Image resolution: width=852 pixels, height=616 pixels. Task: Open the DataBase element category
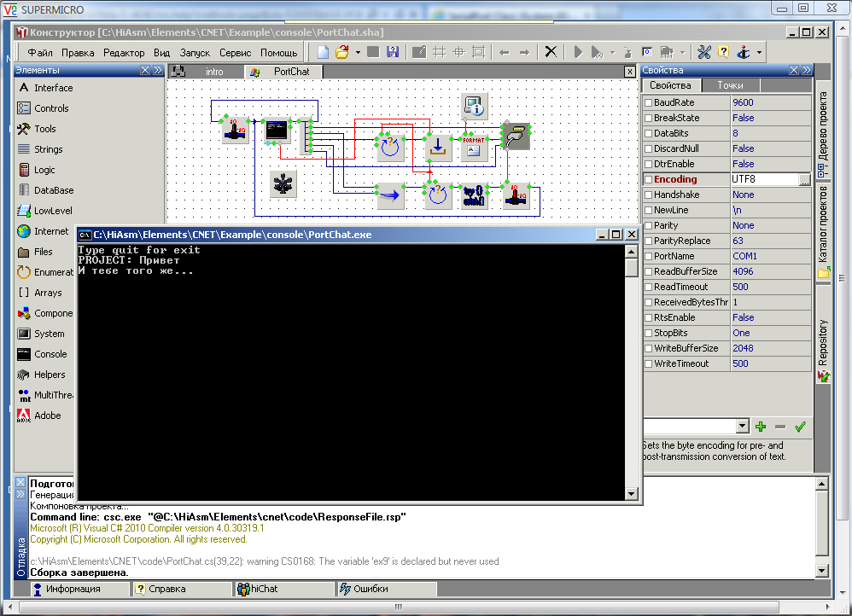(53, 190)
